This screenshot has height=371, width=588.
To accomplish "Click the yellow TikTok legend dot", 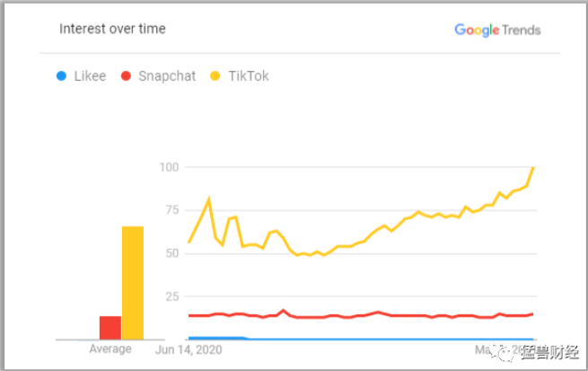I will (213, 76).
